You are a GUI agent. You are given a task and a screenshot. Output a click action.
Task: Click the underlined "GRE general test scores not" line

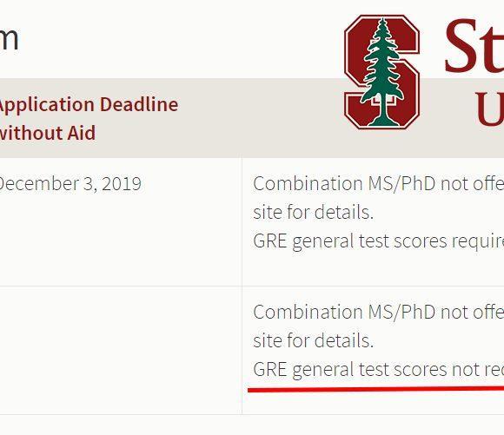click(378, 370)
